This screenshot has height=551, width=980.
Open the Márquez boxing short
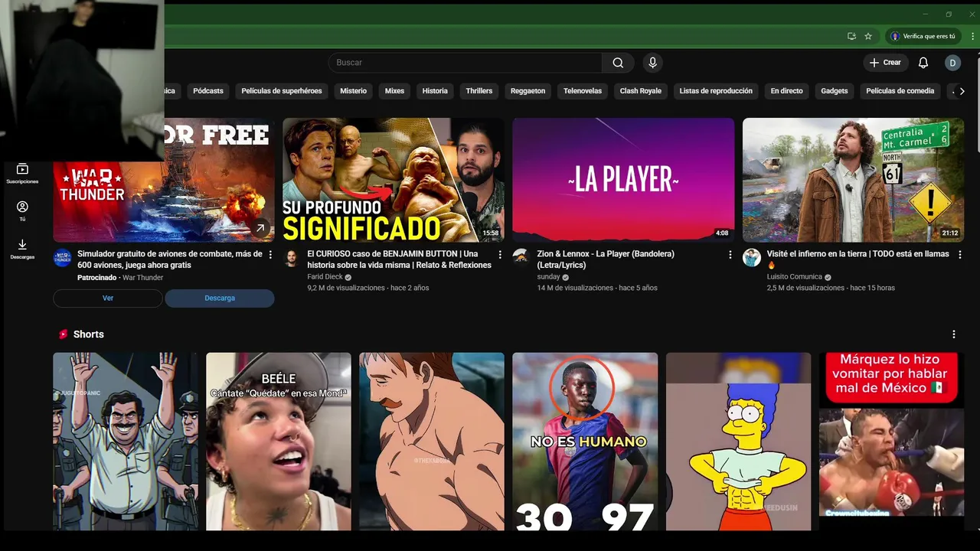click(x=891, y=442)
